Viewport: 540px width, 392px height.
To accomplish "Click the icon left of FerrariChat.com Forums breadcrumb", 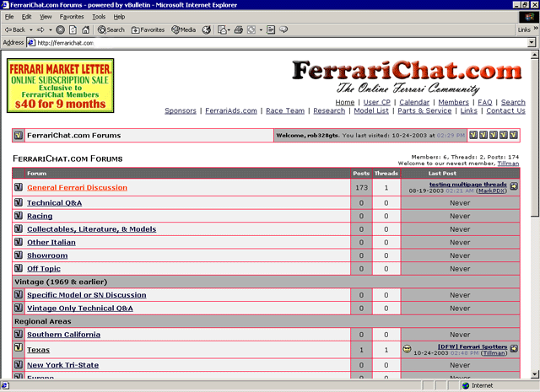I will pos(19,136).
